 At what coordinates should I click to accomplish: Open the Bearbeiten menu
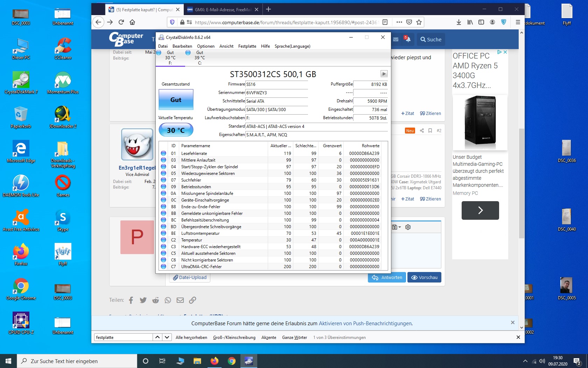point(182,46)
